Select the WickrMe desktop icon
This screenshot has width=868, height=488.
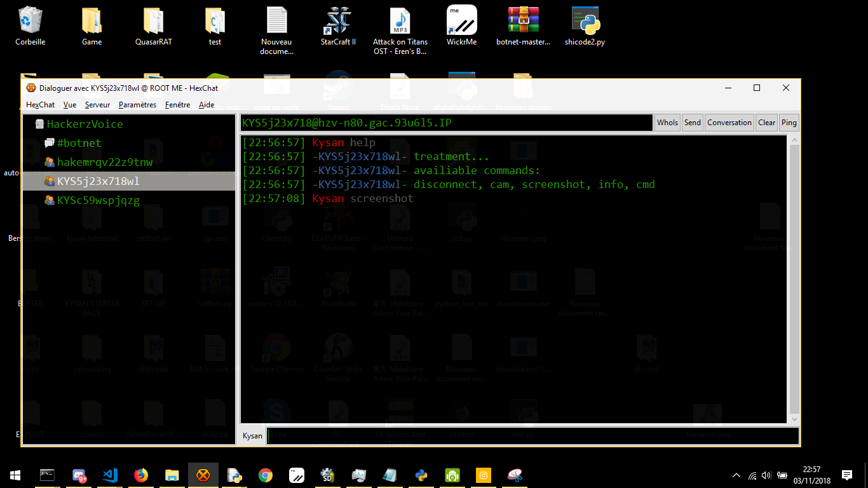(462, 28)
